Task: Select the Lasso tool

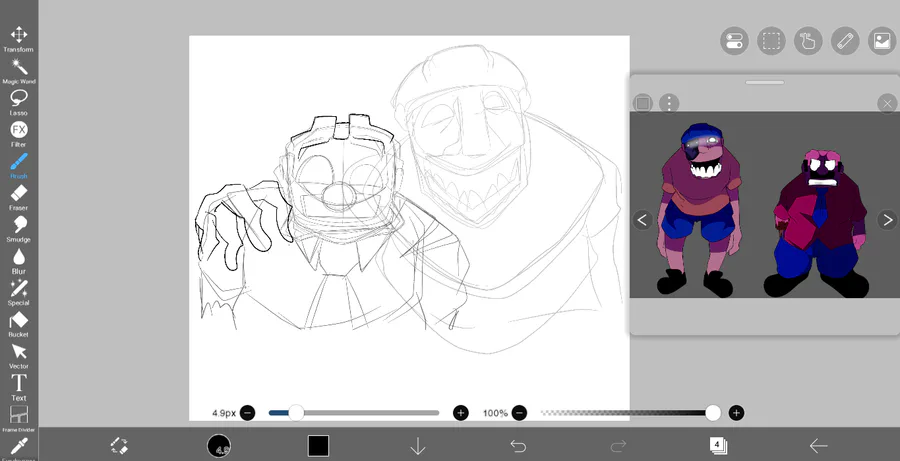Action: pos(18,103)
